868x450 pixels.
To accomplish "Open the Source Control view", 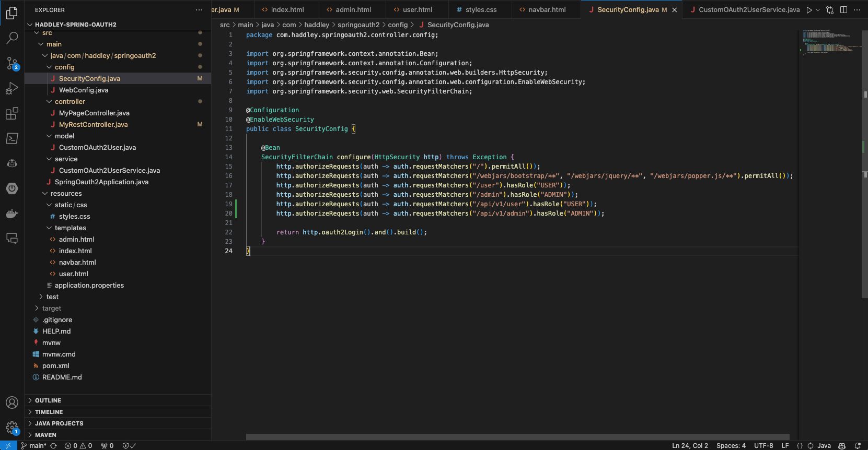I will pos(12,63).
